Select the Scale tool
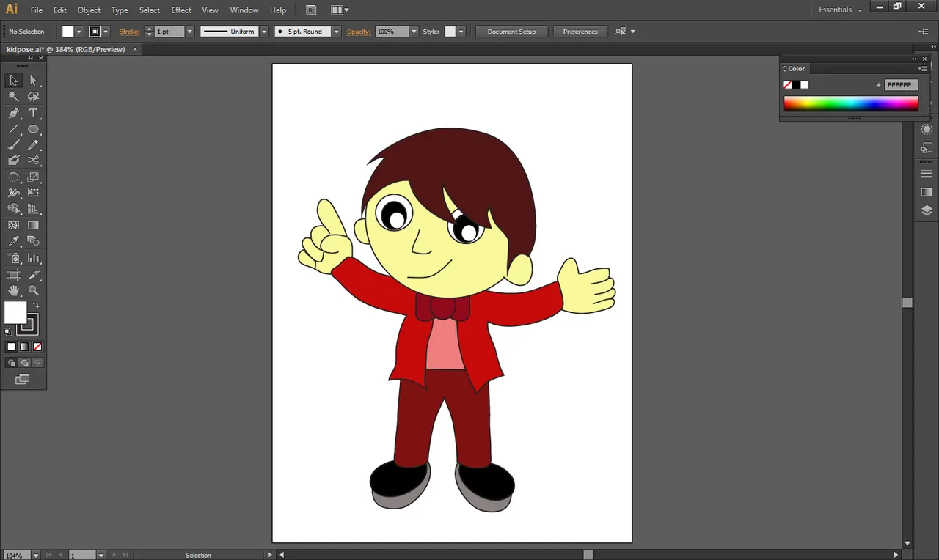This screenshot has width=939, height=560. click(33, 177)
